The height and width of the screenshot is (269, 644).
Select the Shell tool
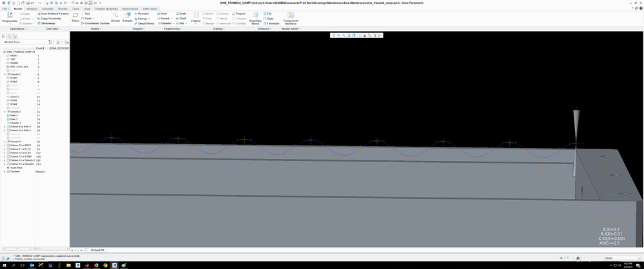181,19
